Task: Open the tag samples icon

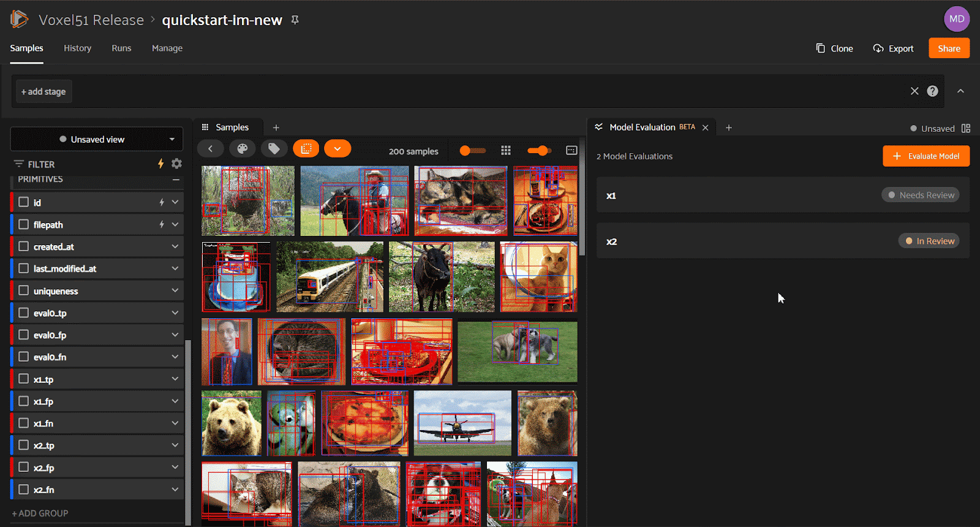Action: (274, 148)
